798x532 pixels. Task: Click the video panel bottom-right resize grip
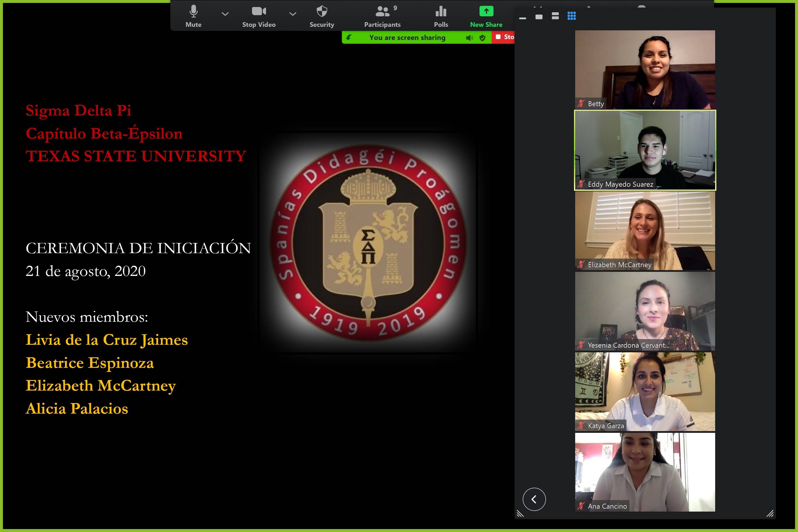point(770,513)
